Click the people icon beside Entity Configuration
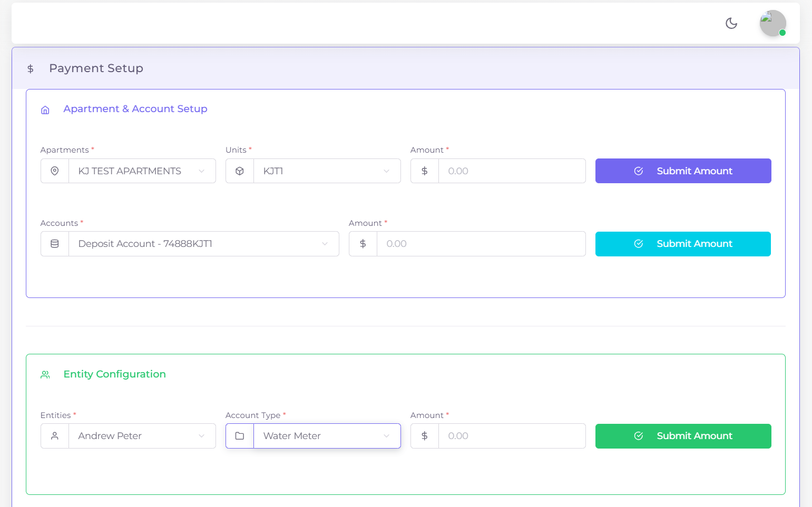 [45, 374]
